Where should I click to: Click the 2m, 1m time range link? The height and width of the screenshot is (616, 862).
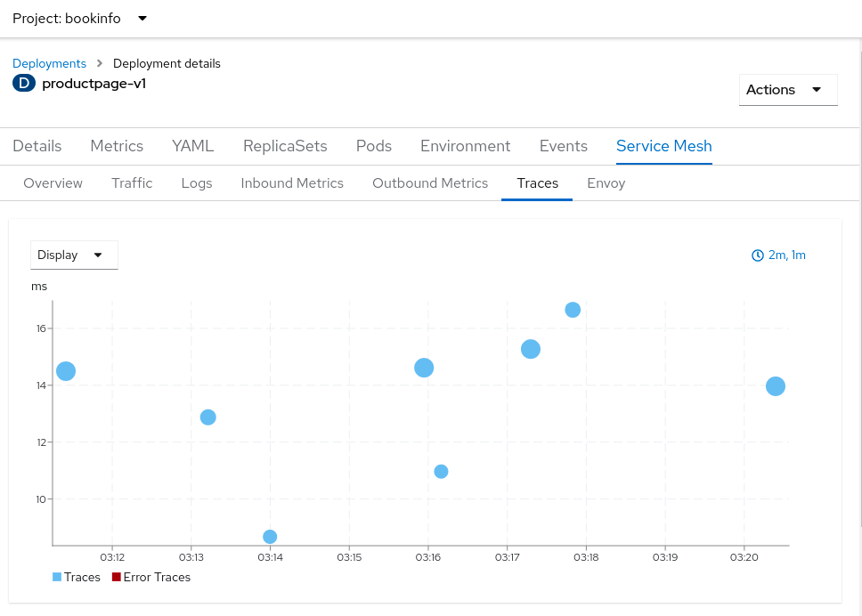coord(786,255)
